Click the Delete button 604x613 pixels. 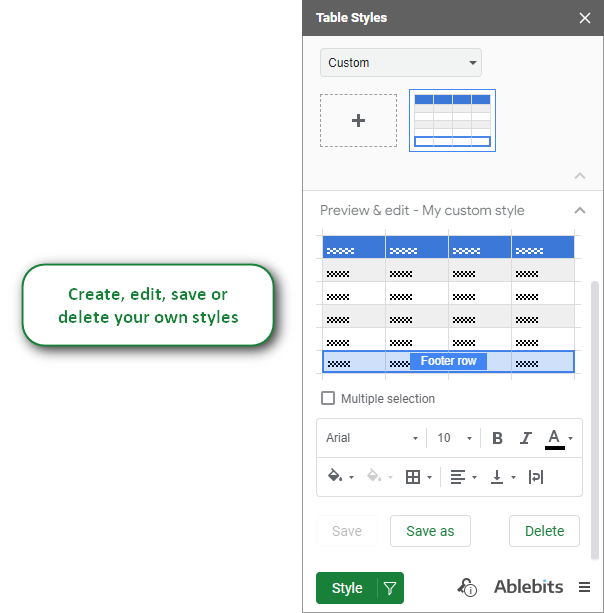[544, 531]
